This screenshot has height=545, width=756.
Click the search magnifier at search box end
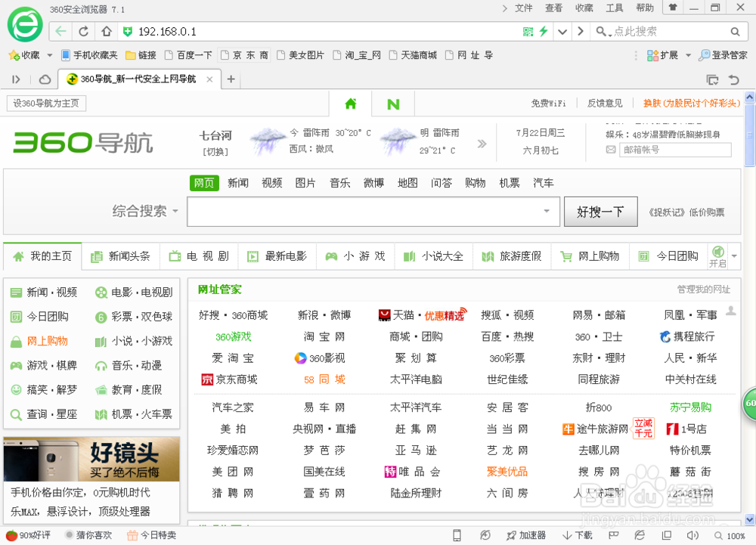click(x=735, y=32)
